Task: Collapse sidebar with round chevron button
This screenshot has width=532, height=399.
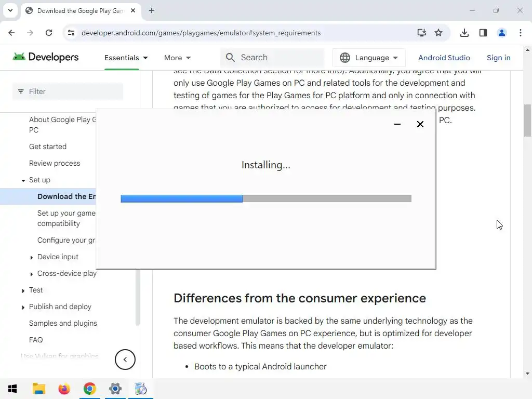Action: tap(125, 360)
